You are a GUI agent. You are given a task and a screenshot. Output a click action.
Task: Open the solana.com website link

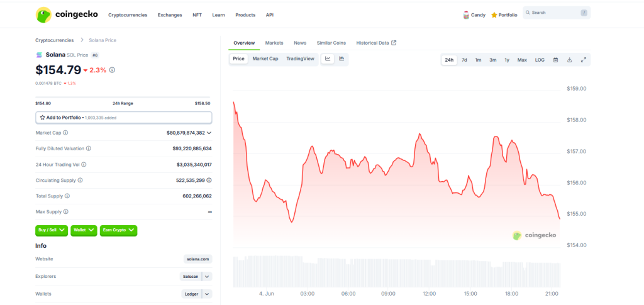point(198,258)
